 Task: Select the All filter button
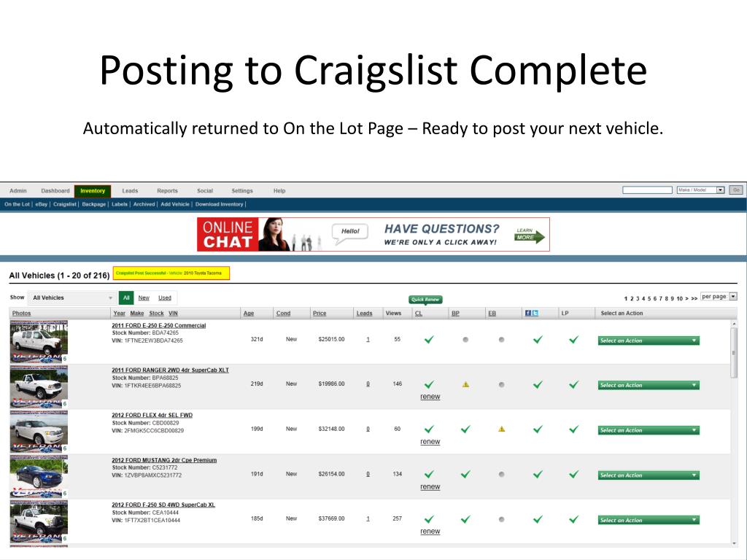pos(126,297)
